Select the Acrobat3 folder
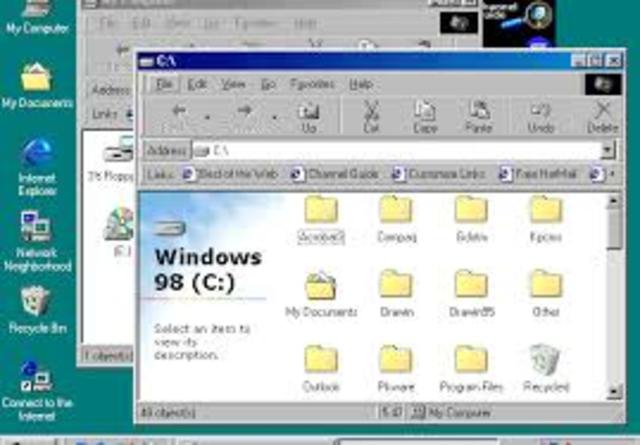640x445 pixels. point(321,220)
